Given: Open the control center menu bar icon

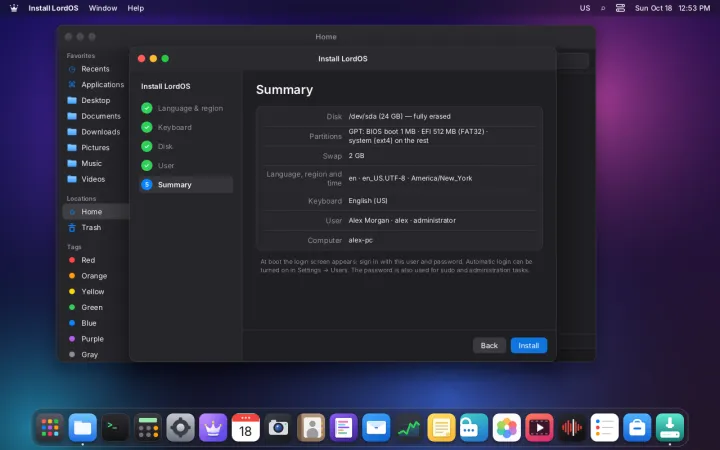Looking at the screenshot, I should click(620, 8).
